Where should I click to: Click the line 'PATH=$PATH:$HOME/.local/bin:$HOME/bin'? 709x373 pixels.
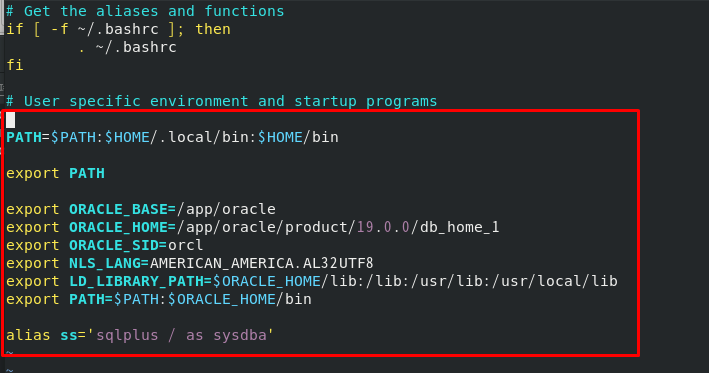172,137
